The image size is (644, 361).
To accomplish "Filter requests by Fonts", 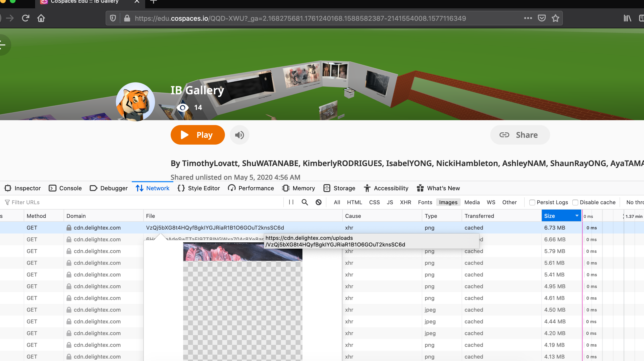I will (x=425, y=202).
